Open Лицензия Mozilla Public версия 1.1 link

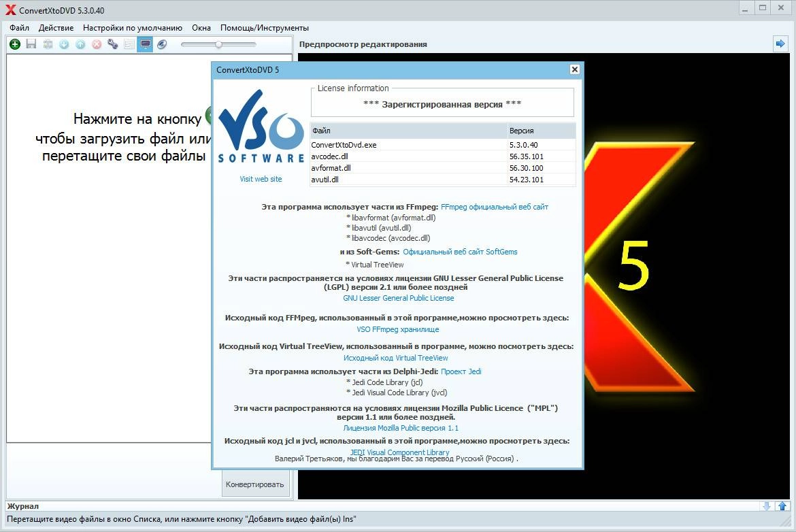point(401,428)
